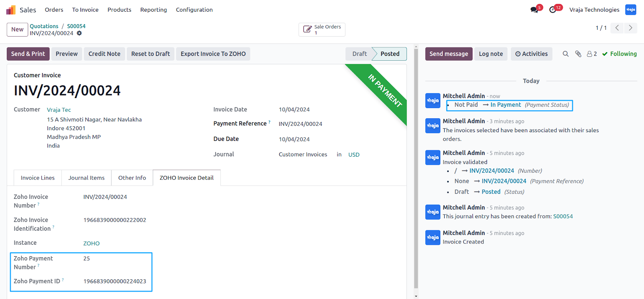This screenshot has width=644, height=299.
Task: Open the Orders menu
Action: pyautogui.click(x=54, y=10)
